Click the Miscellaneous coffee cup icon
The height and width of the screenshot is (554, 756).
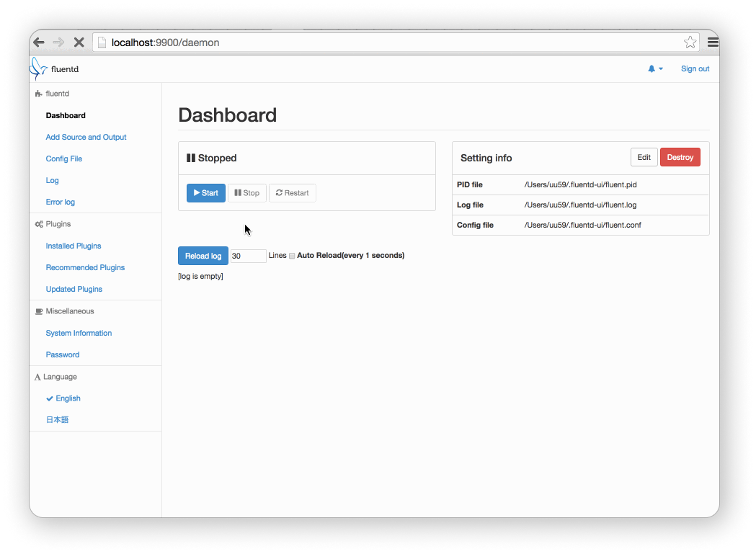coord(39,311)
